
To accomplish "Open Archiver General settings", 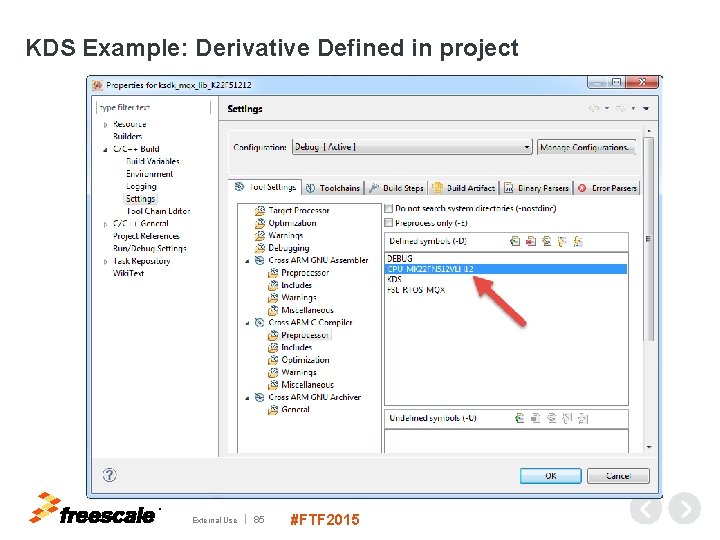I will pyautogui.click(x=289, y=409).
